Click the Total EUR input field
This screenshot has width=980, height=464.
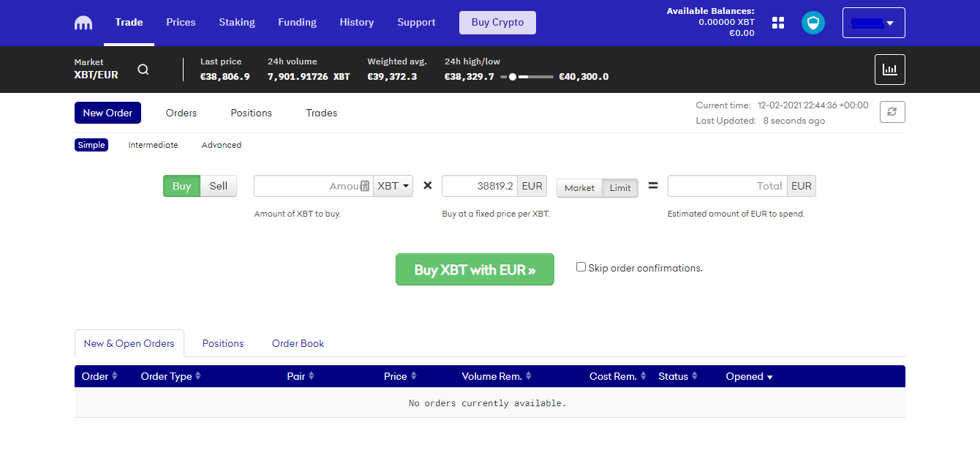(x=727, y=186)
